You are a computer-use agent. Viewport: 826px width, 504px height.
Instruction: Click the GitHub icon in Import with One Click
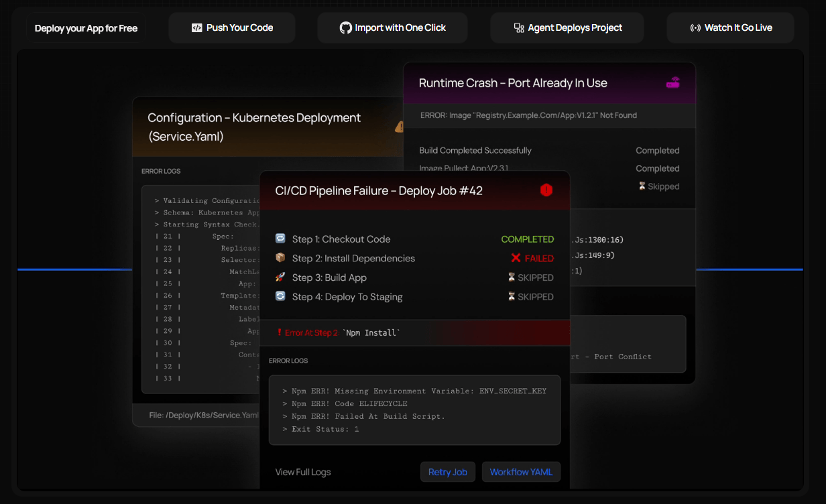346,28
